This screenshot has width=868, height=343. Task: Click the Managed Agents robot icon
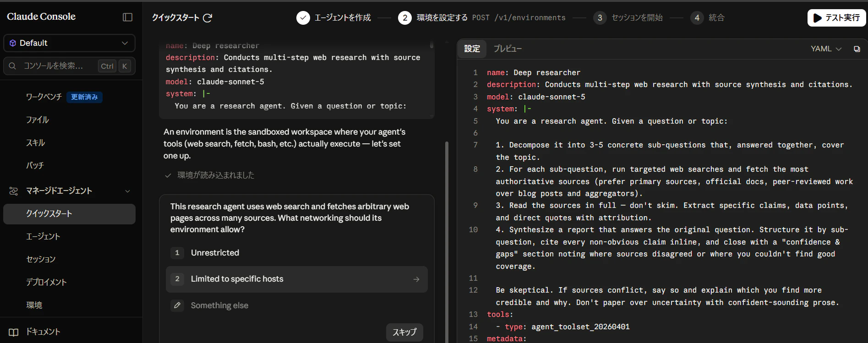[14, 191]
